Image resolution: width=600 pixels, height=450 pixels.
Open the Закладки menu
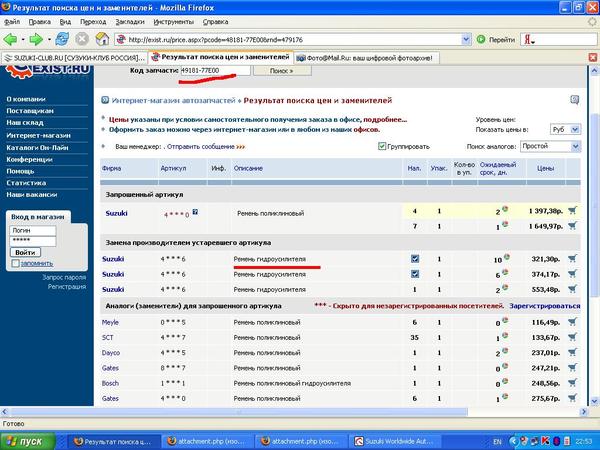click(130, 22)
